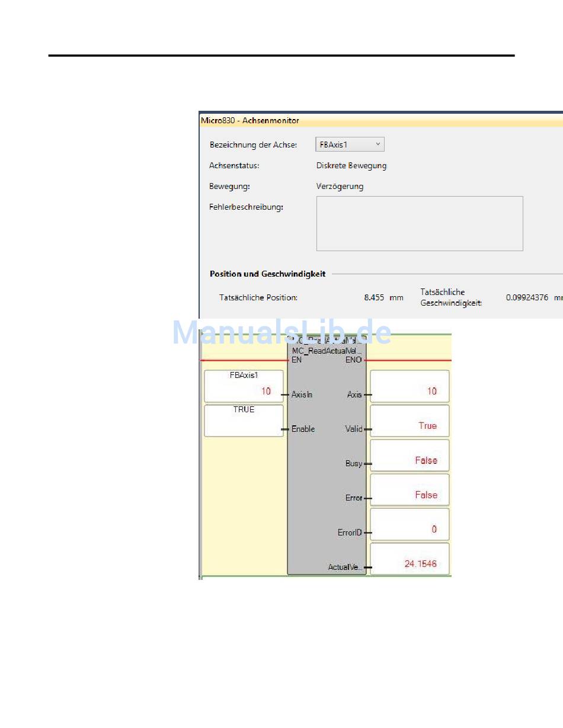Image resolution: width=563 pixels, height=728 pixels.
Task: Click the Tatsächliche Position value 8.455
Action: [x=374, y=298]
